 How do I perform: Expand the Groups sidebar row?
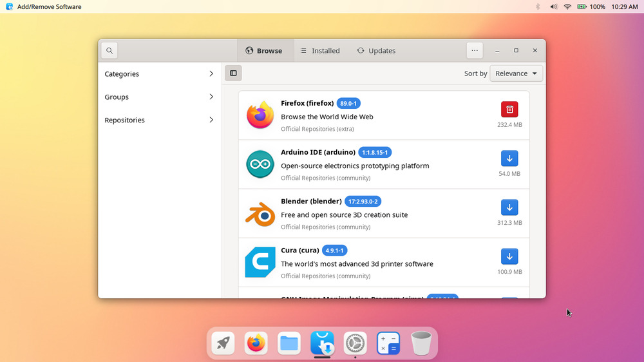(x=159, y=97)
